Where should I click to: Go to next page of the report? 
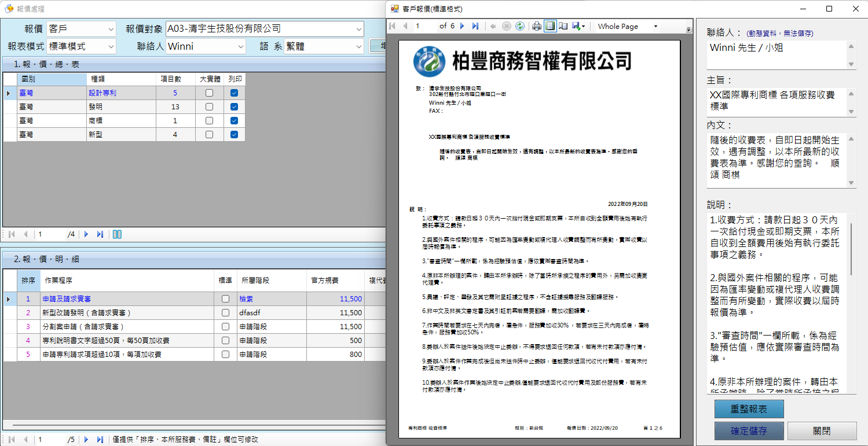pos(463,26)
